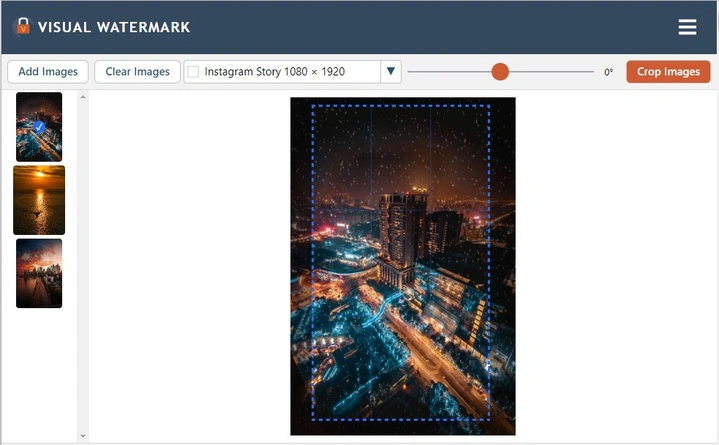Click the Crop Images button
This screenshot has height=445, width=719.
coord(668,72)
